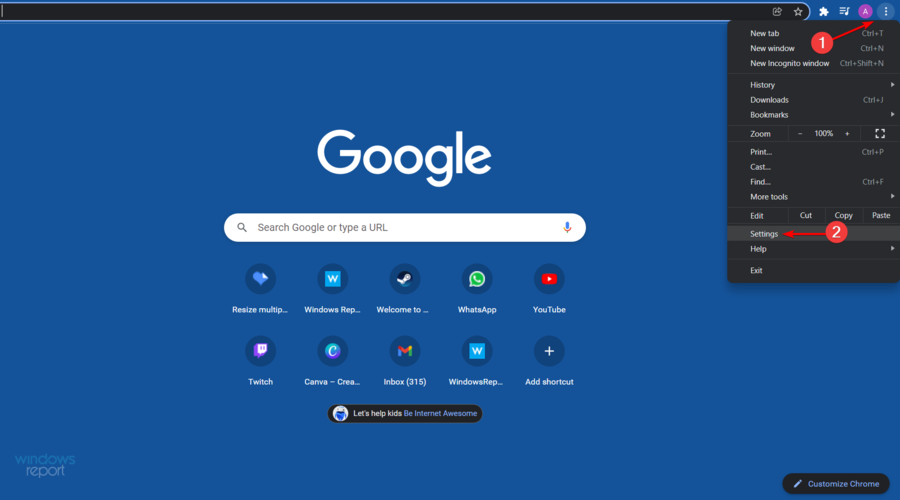This screenshot has height=500, width=900.
Task: Choose New Incognito window
Action: point(813,63)
